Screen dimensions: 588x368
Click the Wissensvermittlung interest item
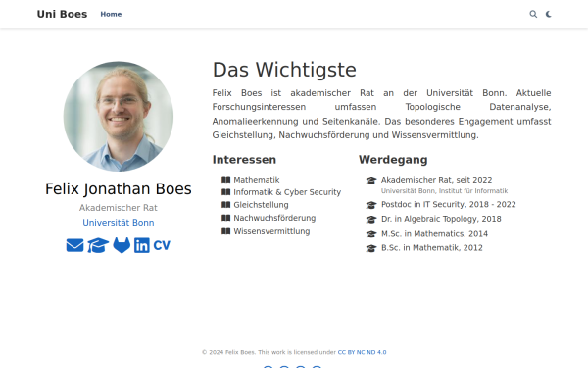pyautogui.click(x=271, y=231)
